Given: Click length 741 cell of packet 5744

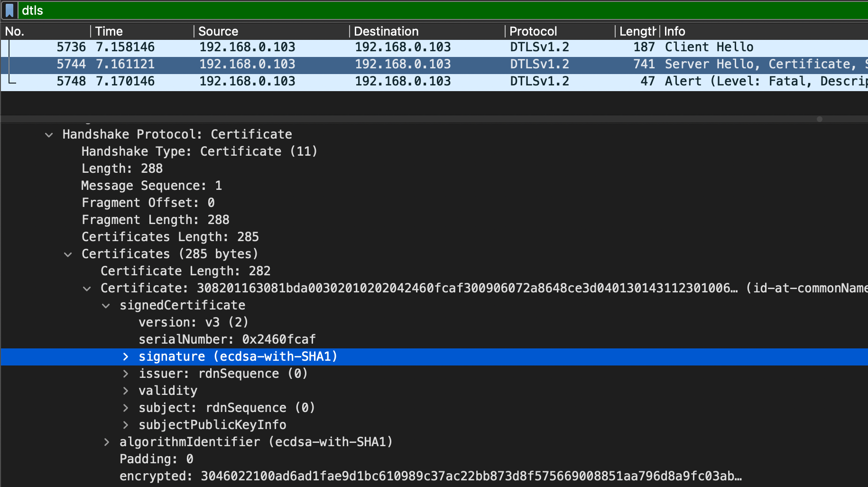Looking at the screenshot, I should point(644,64).
